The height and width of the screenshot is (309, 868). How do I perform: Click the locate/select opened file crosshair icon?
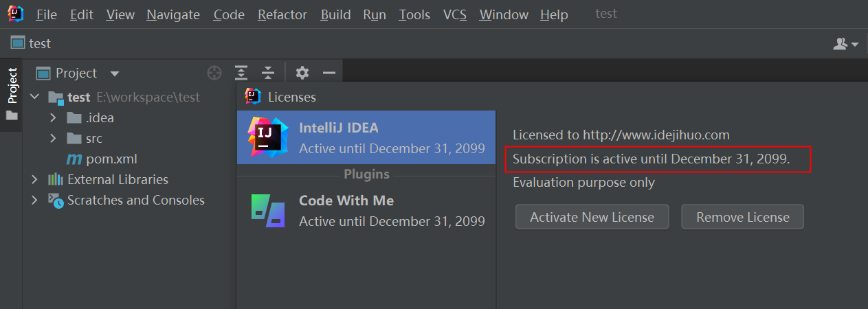[215, 73]
